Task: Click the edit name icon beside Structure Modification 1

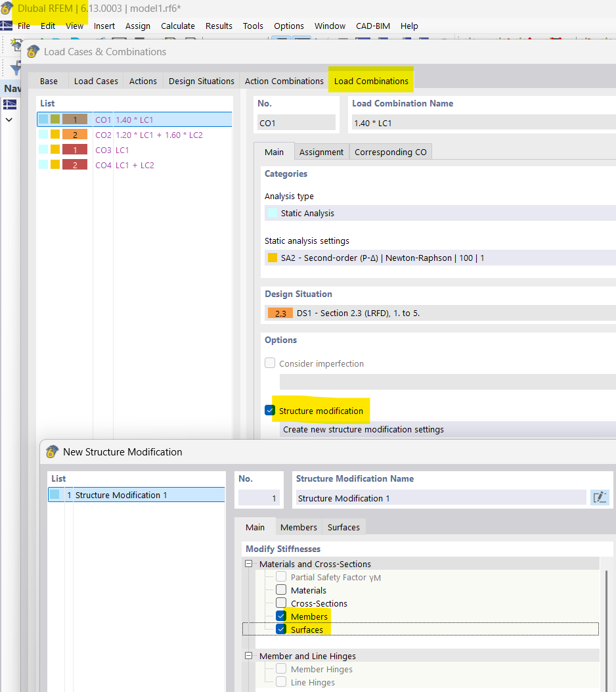Action: coord(600,498)
